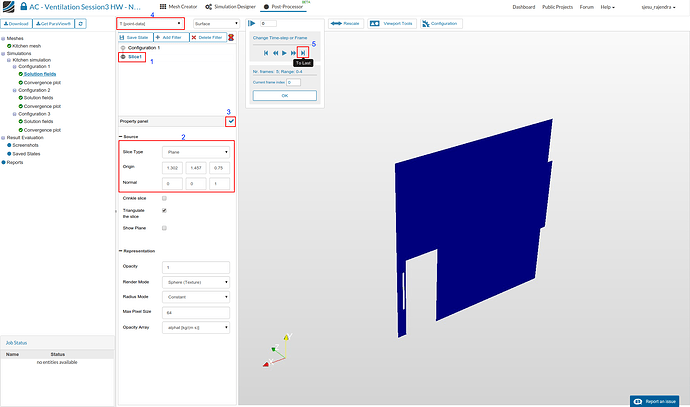Click the Normal Z field
The image size is (690, 407).
coord(219,184)
